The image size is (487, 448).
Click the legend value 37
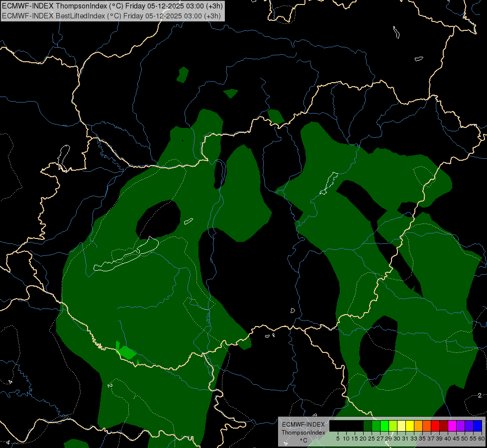click(x=431, y=439)
